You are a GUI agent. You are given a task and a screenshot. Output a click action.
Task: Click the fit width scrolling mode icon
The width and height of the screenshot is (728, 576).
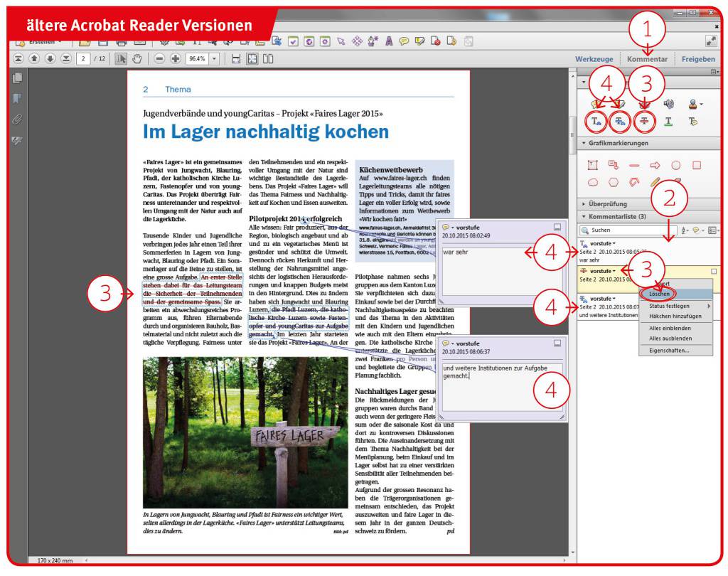pyautogui.click(x=236, y=59)
